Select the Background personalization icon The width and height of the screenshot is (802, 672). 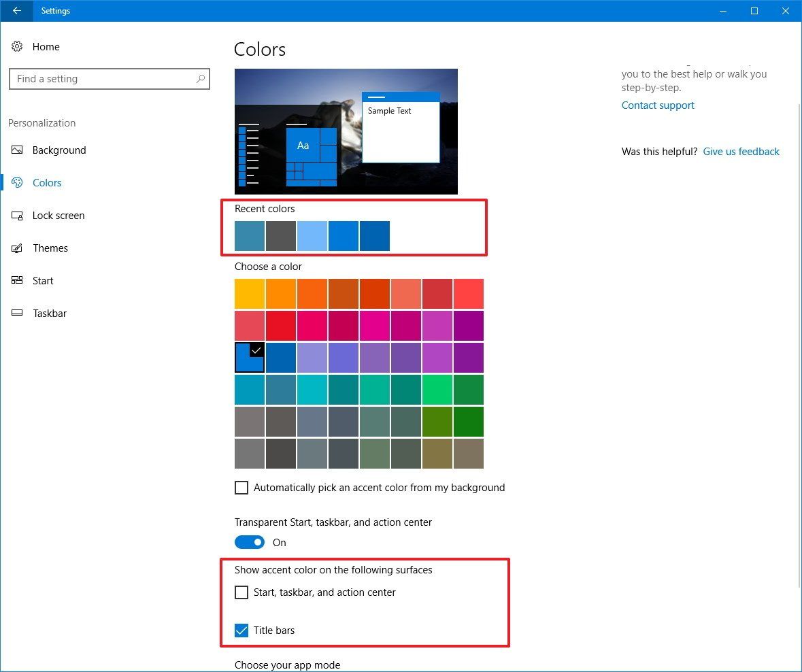(x=16, y=150)
